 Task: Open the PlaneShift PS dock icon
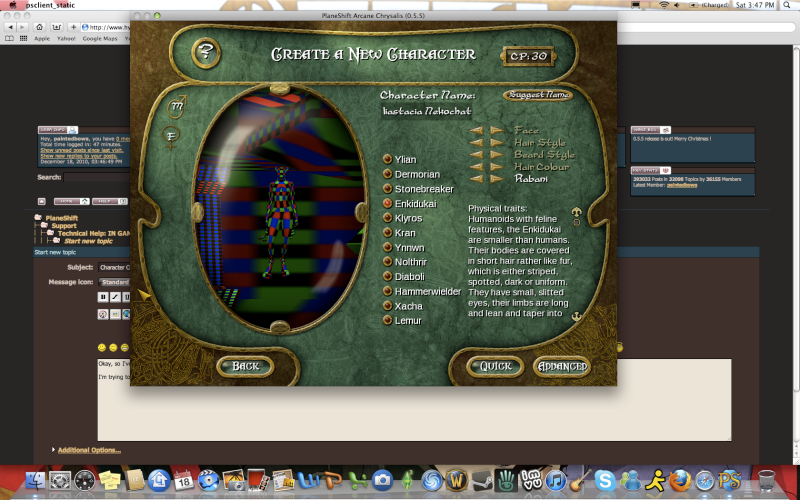click(729, 480)
